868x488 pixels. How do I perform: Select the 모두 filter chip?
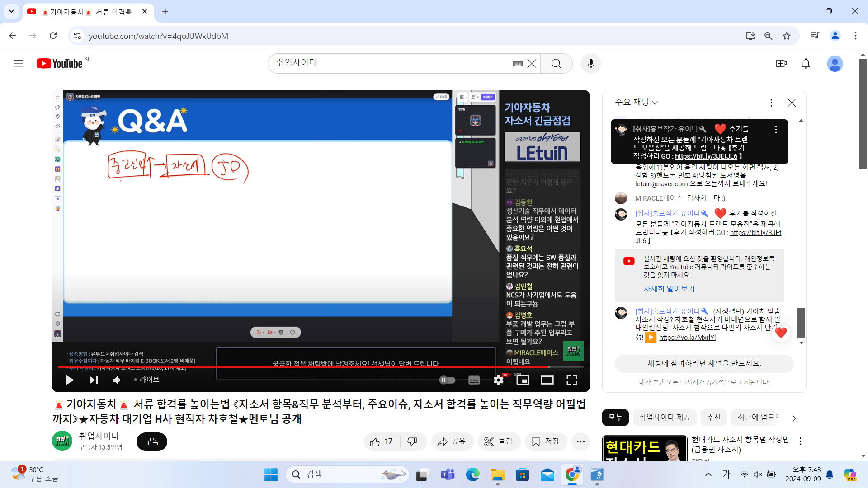[615, 417]
